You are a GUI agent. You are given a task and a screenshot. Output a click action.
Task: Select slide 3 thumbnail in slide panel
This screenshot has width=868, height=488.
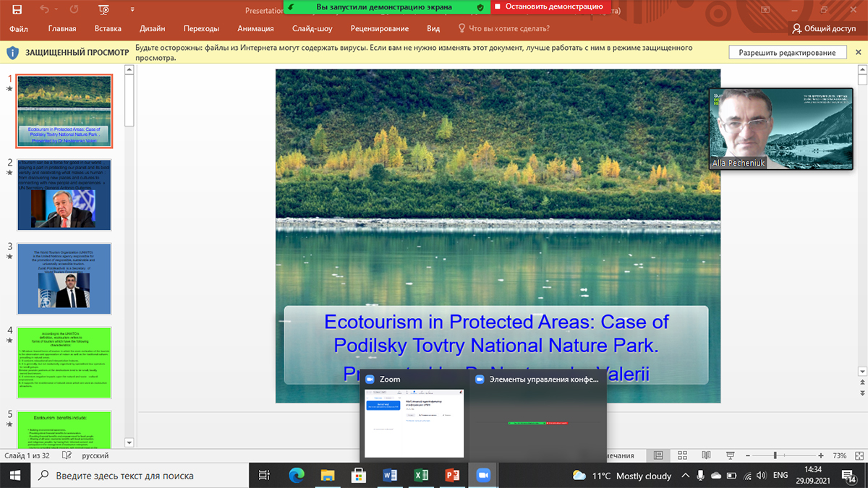(64, 278)
